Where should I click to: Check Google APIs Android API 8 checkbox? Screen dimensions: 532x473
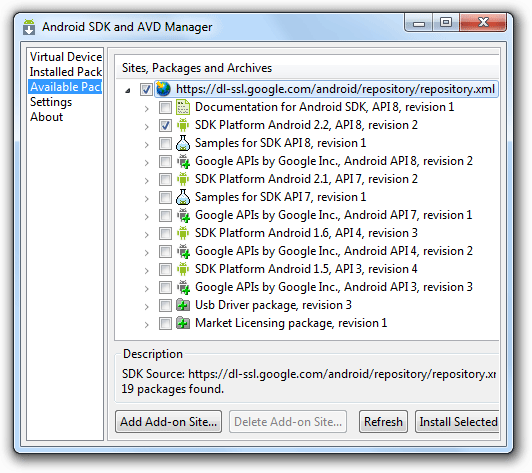pos(165,162)
